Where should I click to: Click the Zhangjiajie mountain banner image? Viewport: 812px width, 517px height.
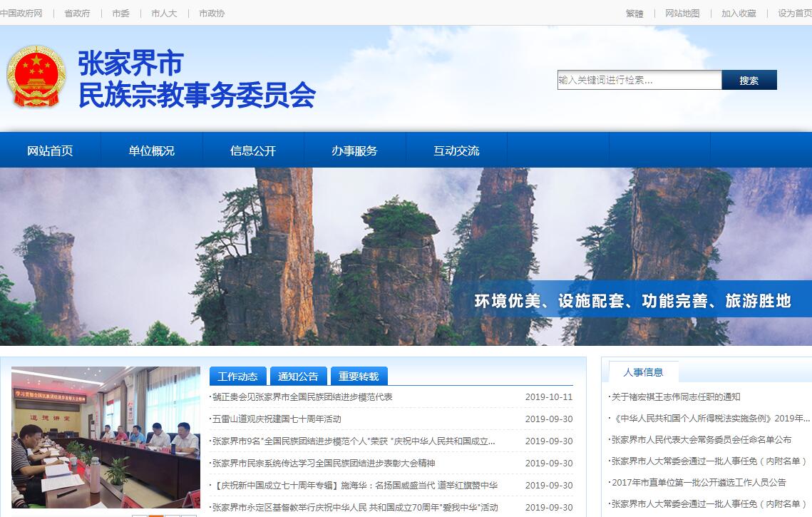[406, 257]
